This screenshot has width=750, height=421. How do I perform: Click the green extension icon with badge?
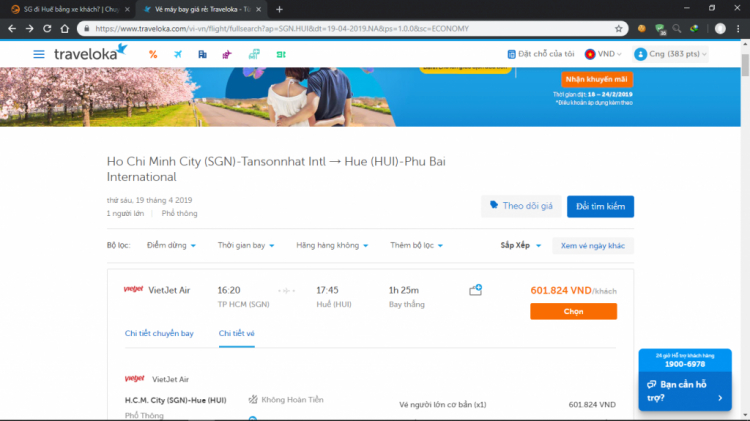pyautogui.click(x=660, y=29)
